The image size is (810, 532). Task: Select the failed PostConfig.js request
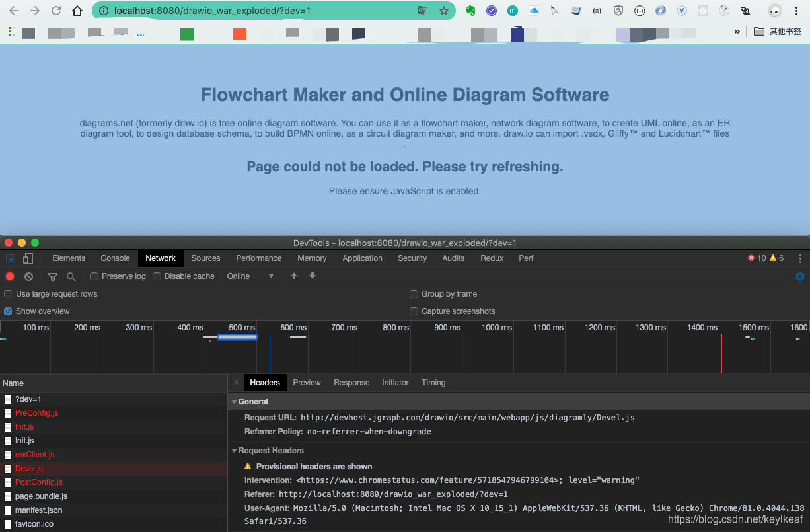click(114, 482)
